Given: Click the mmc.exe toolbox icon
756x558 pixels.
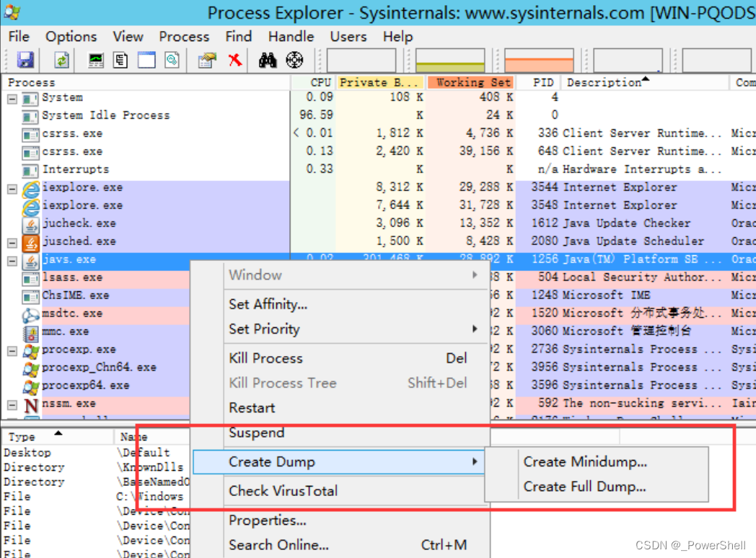Looking at the screenshot, I should [30, 332].
